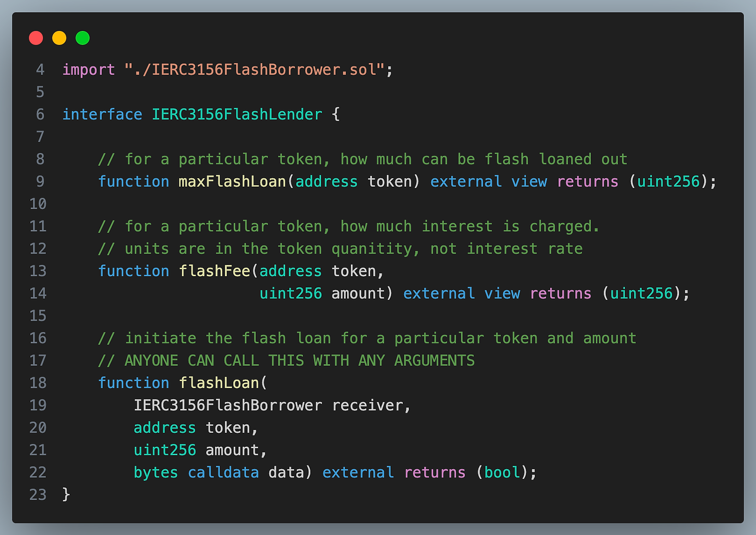
Task: Click the flashLoan function name on line 18
Action: (x=219, y=383)
